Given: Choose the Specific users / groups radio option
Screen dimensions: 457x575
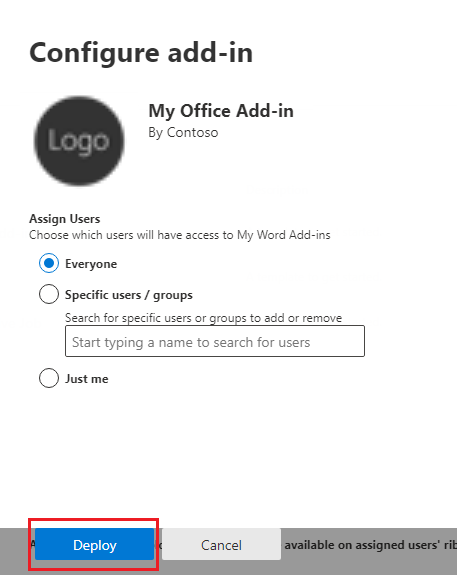Looking at the screenshot, I should pos(49,294).
